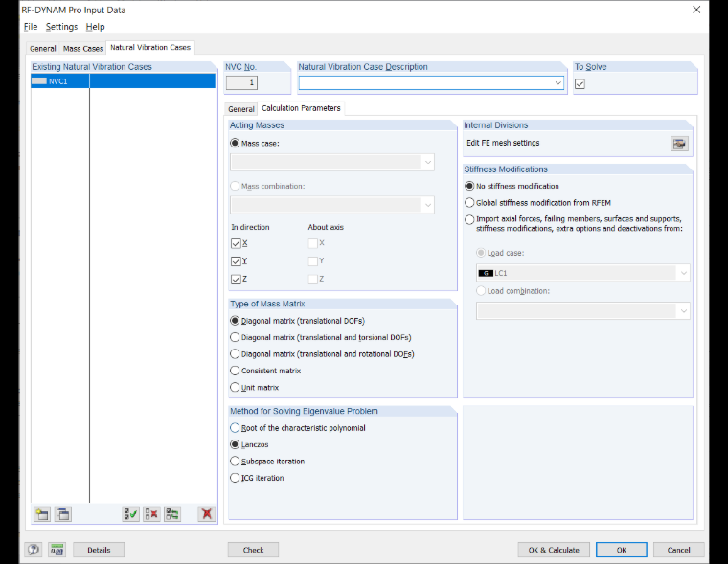The width and height of the screenshot is (728, 564).
Task: Click the NVC1 grey color swatch
Action: [39, 81]
